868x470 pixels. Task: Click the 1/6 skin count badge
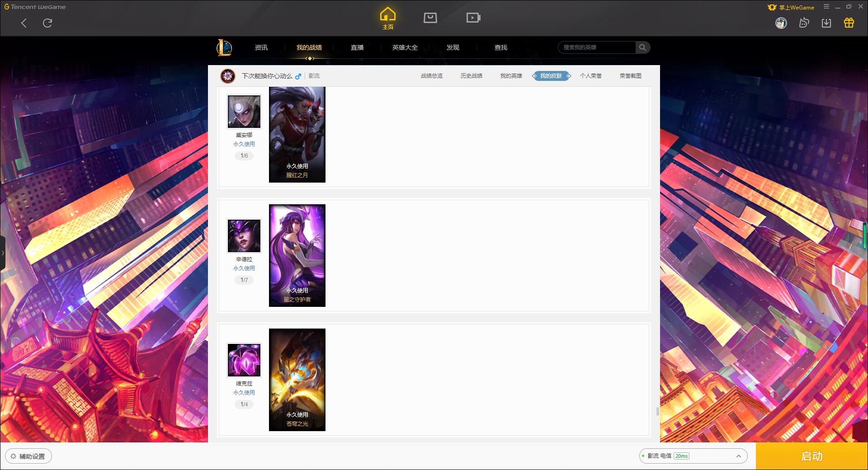(x=244, y=156)
